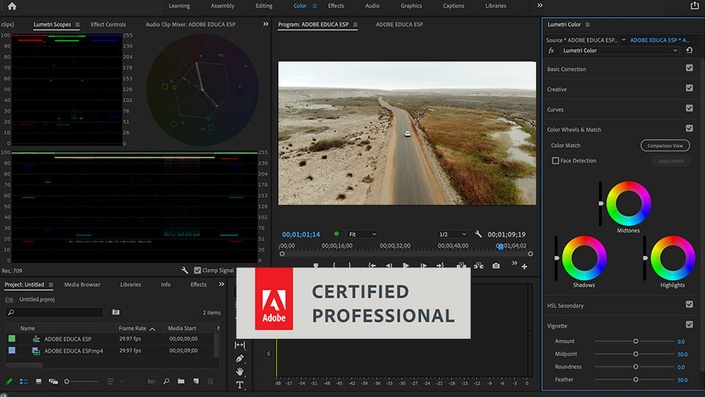Reset the Lumetri Color effect
Screen dimensions: 705x397
tap(689, 50)
